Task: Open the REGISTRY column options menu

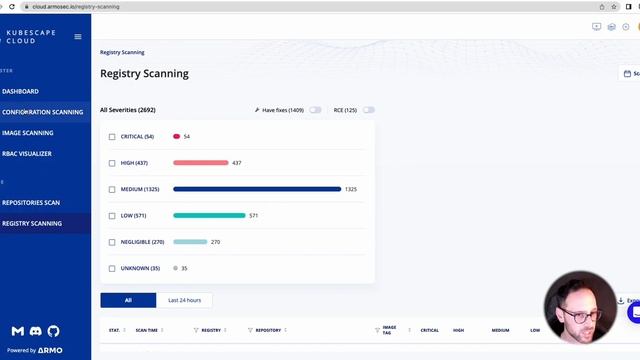Action: (225, 330)
